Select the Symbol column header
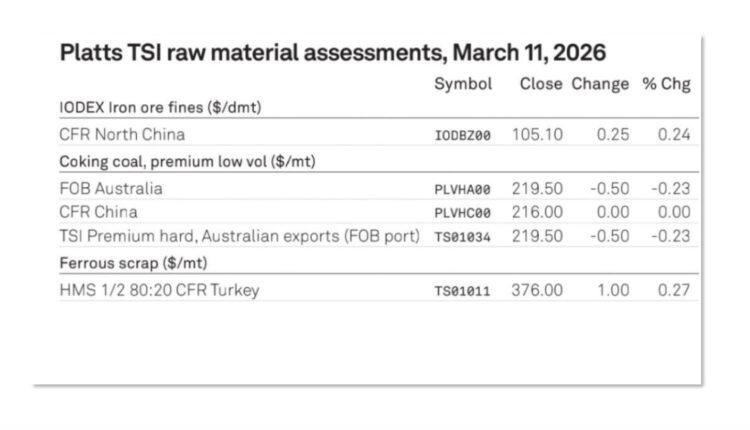The width and height of the screenshot is (750, 430). 463,85
